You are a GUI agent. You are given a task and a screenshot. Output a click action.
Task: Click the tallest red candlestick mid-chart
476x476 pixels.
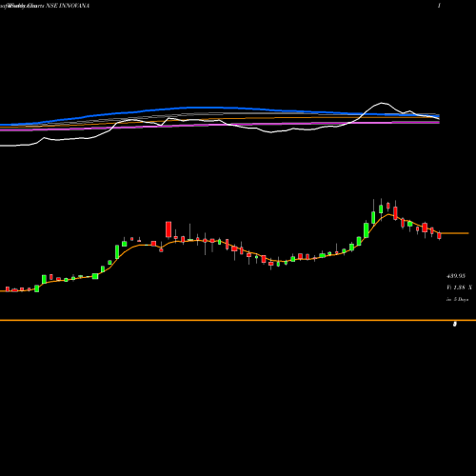169,229
